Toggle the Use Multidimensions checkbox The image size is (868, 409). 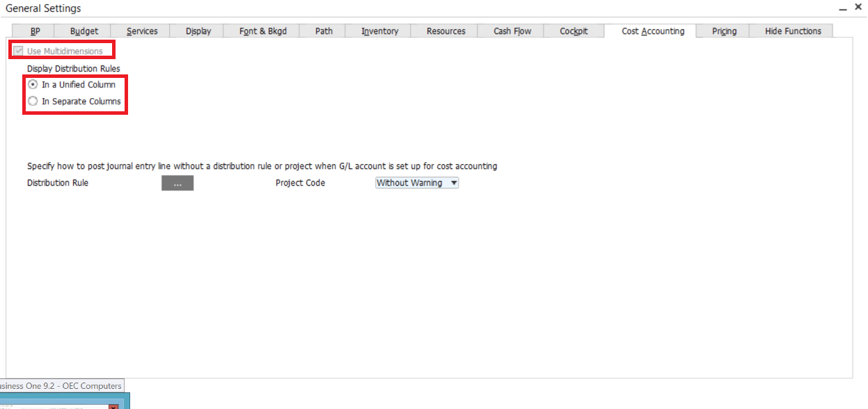tap(19, 51)
